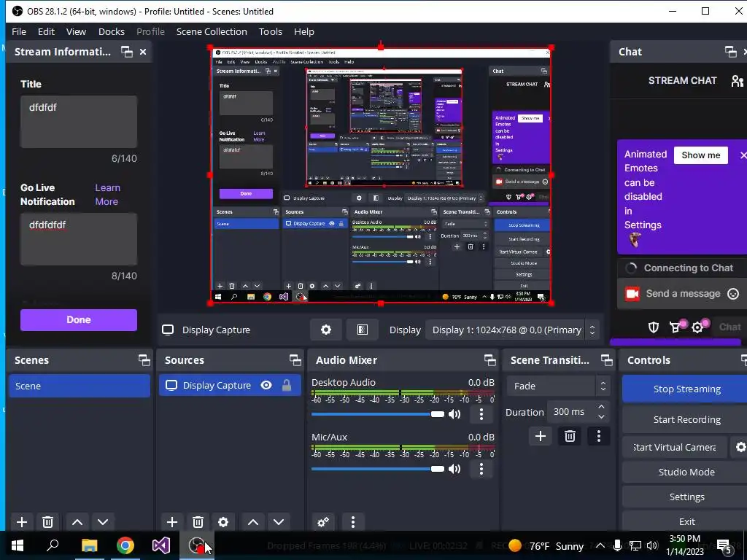Click the Send a message field
The height and width of the screenshot is (560, 747).
pyautogui.click(x=683, y=294)
